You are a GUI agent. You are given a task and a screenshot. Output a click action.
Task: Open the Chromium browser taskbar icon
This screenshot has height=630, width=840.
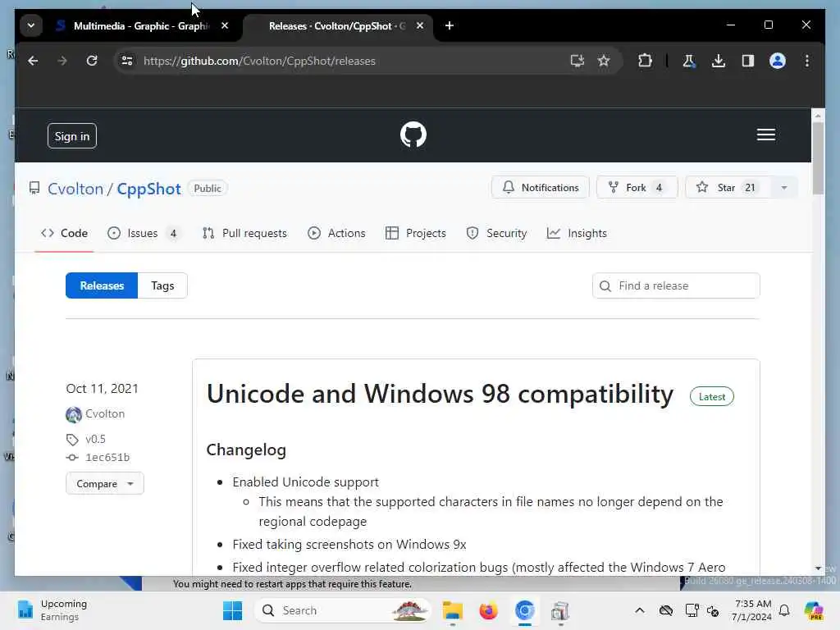(524, 610)
